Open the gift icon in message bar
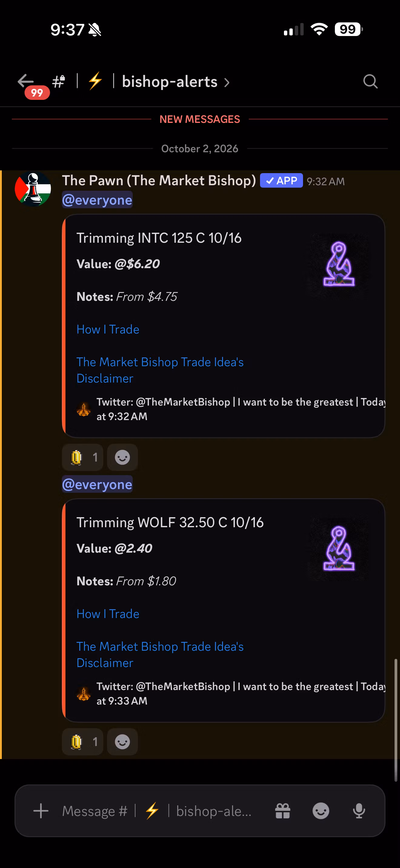Viewport: 400px width, 868px height. pyautogui.click(x=283, y=811)
